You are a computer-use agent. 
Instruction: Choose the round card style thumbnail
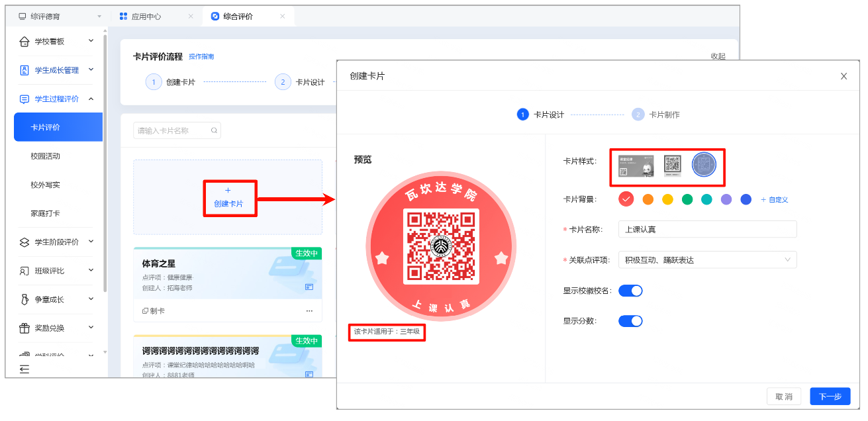(x=704, y=165)
